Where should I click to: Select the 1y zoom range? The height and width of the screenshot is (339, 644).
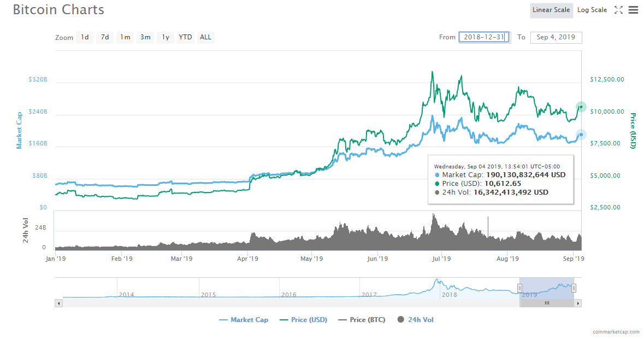tap(165, 37)
